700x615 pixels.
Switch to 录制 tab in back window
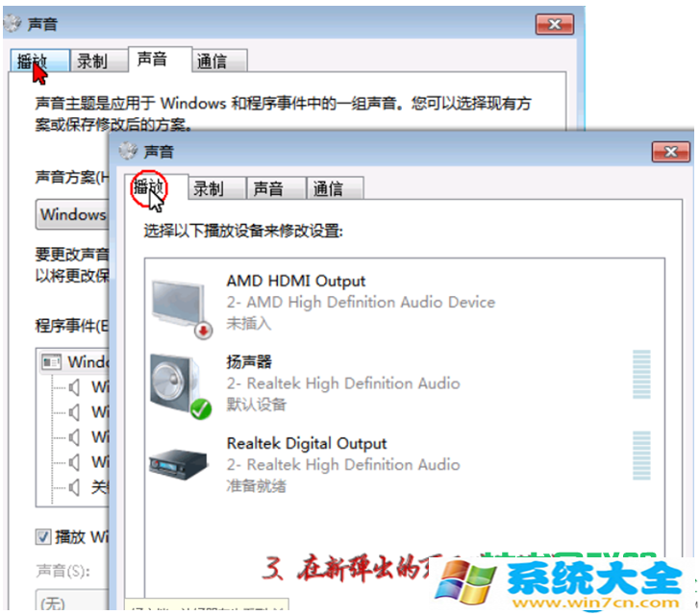[99, 61]
